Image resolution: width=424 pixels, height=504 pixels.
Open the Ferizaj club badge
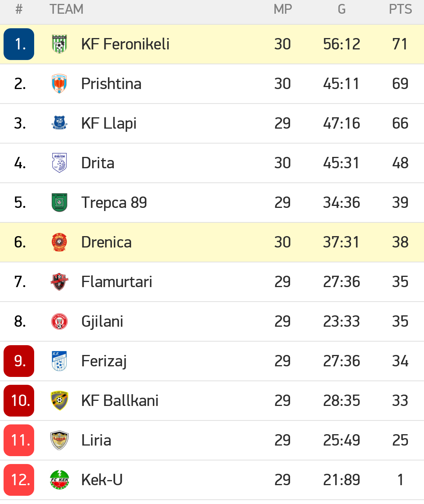60,361
